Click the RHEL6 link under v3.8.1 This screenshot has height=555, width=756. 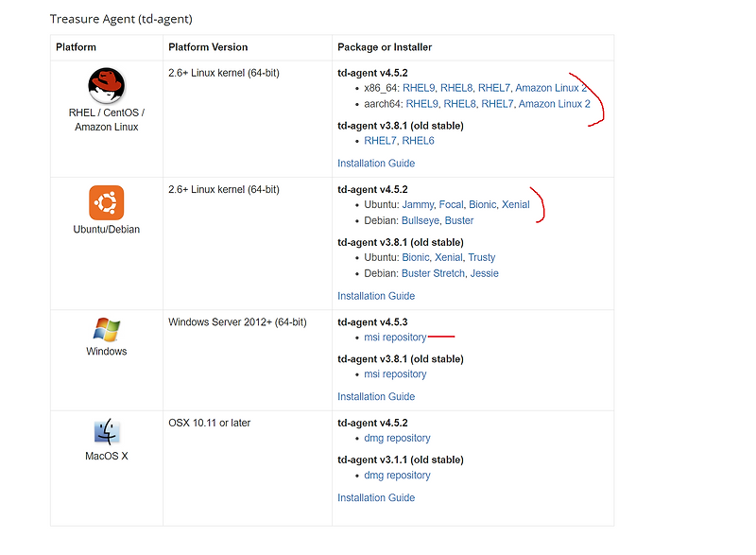[418, 141]
